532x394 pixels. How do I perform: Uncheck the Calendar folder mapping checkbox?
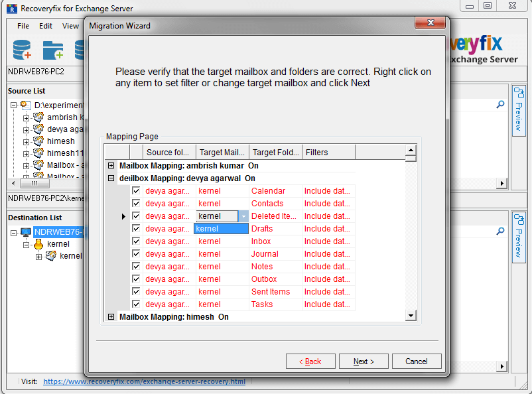(x=136, y=191)
